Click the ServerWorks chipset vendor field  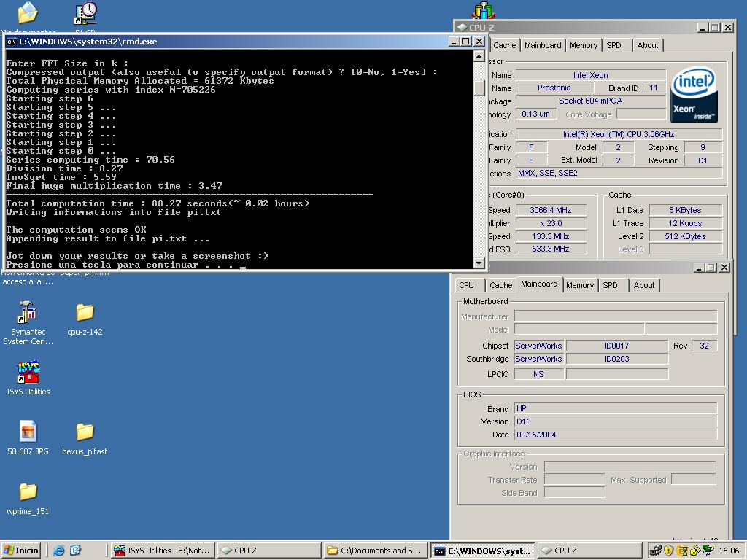tap(539, 346)
